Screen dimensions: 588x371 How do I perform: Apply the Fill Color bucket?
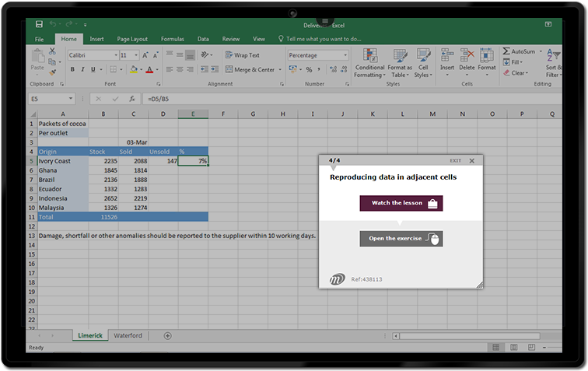click(x=134, y=69)
